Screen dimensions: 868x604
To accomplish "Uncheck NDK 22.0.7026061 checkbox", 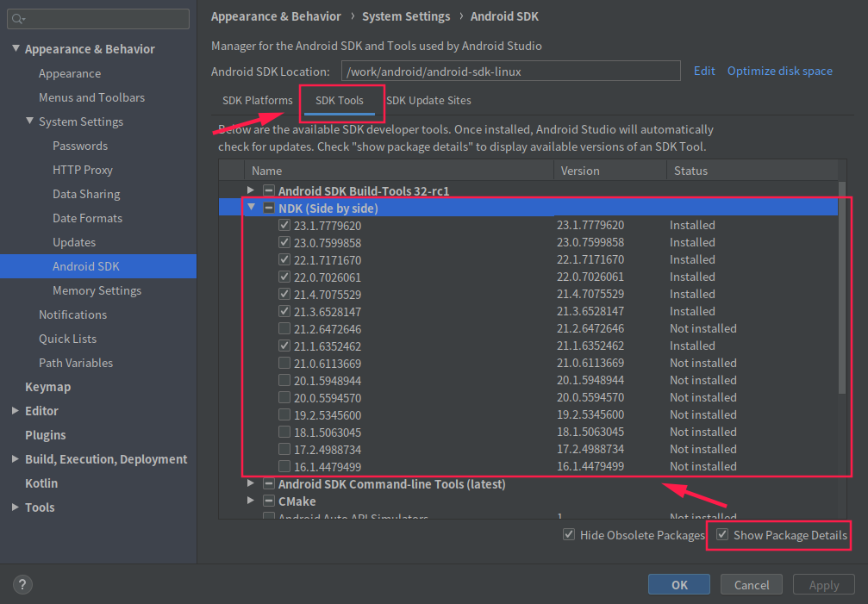I will 284,277.
